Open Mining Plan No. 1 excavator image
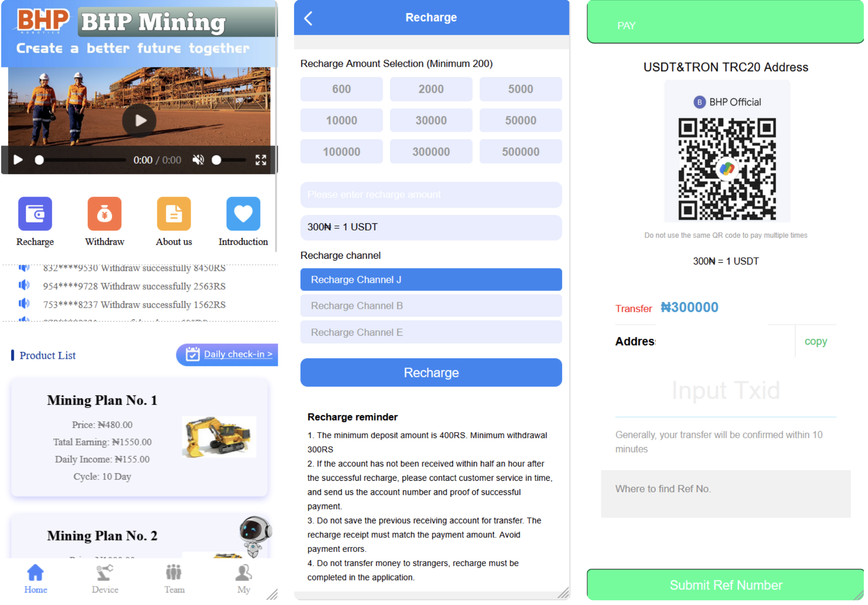868x605 pixels. tap(219, 437)
